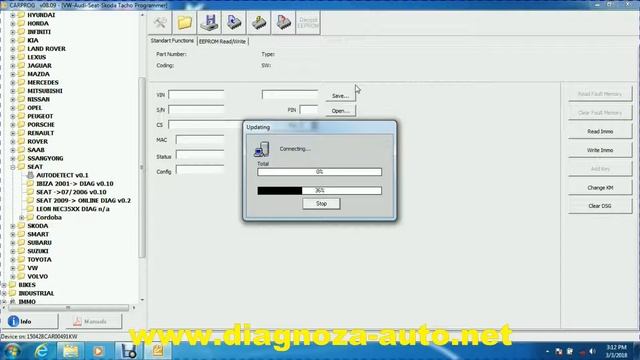Show hidden tray icons arrow
This screenshot has height=360, width=640.
tap(547, 351)
